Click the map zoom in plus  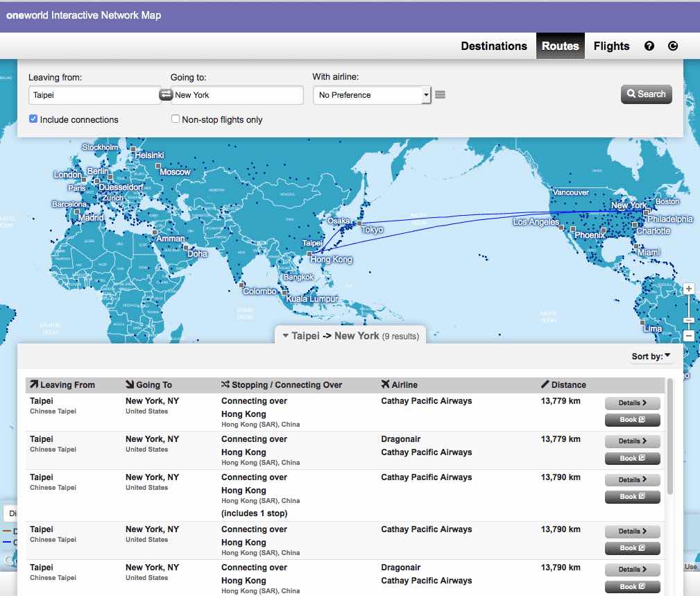tap(689, 289)
